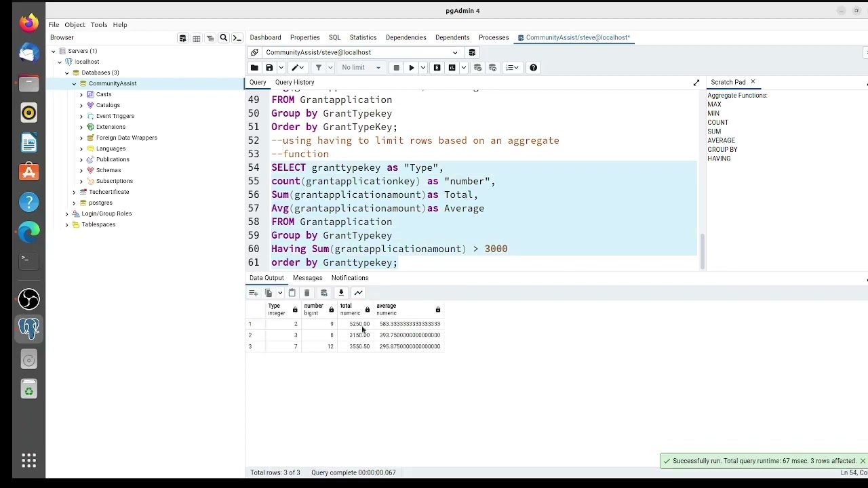This screenshot has height=488, width=868.
Task: Dismiss the Successfully run notification
Action: pyautogui.click(x=863, y=461)
